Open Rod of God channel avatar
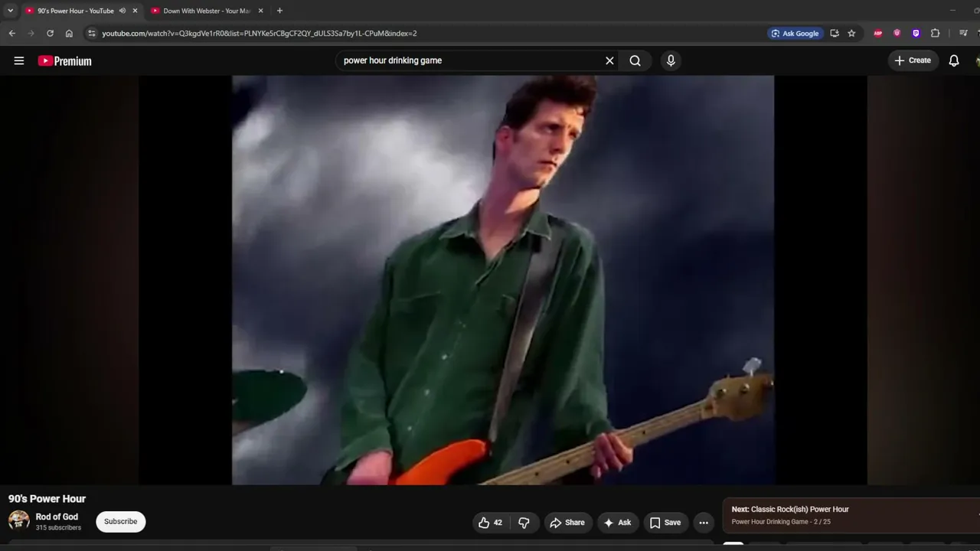The height and width of the screenshot is (551, 980). (19, 521)
